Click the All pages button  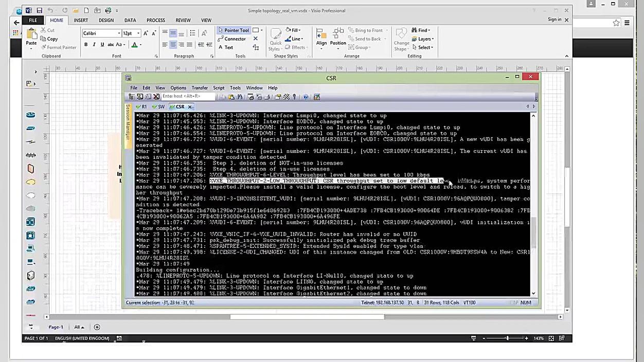tap(79, 327)
